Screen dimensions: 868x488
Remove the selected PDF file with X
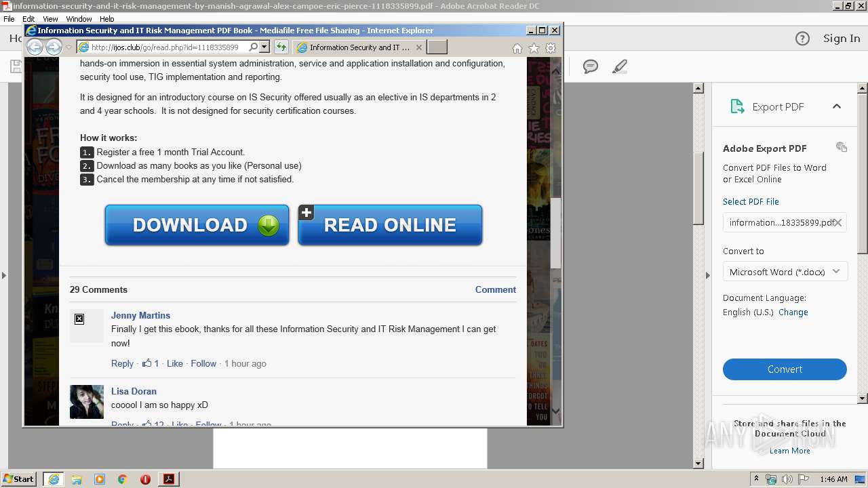click(x=838, y=222)
